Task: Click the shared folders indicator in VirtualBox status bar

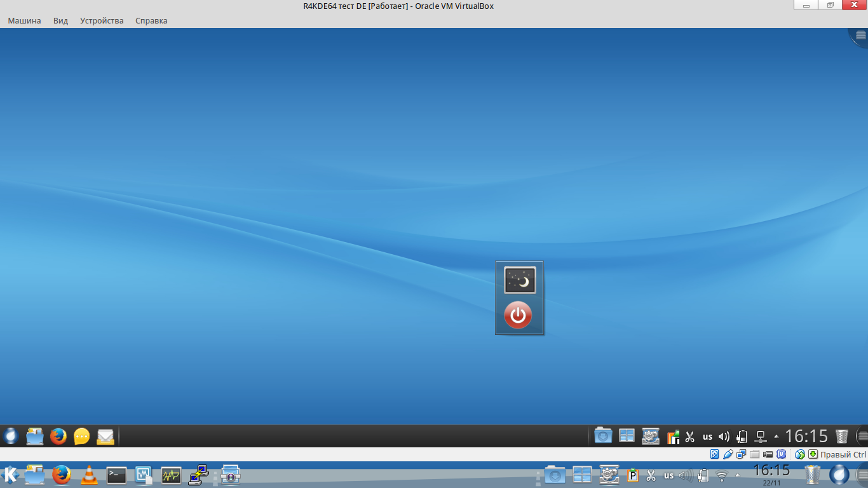Action: click(755, 454)
